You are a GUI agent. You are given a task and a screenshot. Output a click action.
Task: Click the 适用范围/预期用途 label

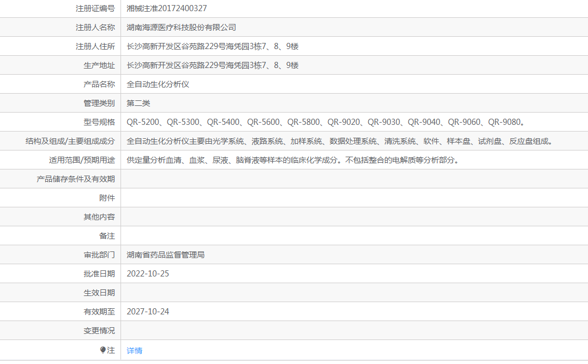click(x=82, y=160)
